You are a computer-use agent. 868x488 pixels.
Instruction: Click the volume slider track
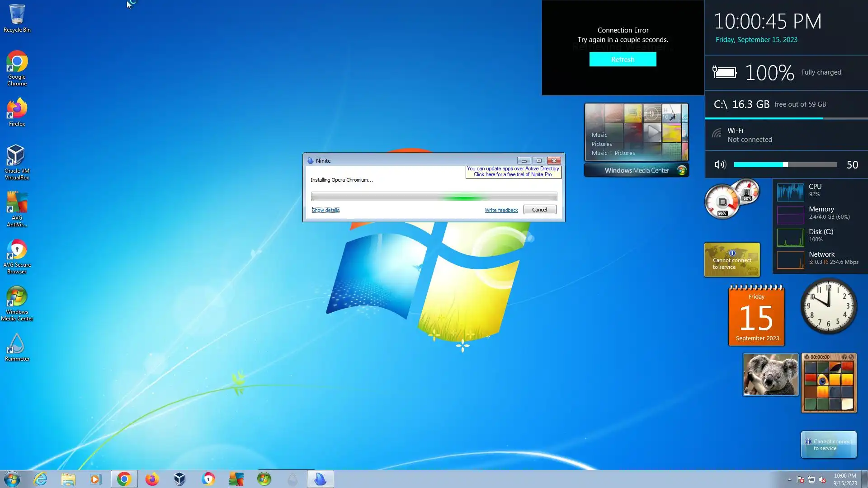click(x=786, y=164)
